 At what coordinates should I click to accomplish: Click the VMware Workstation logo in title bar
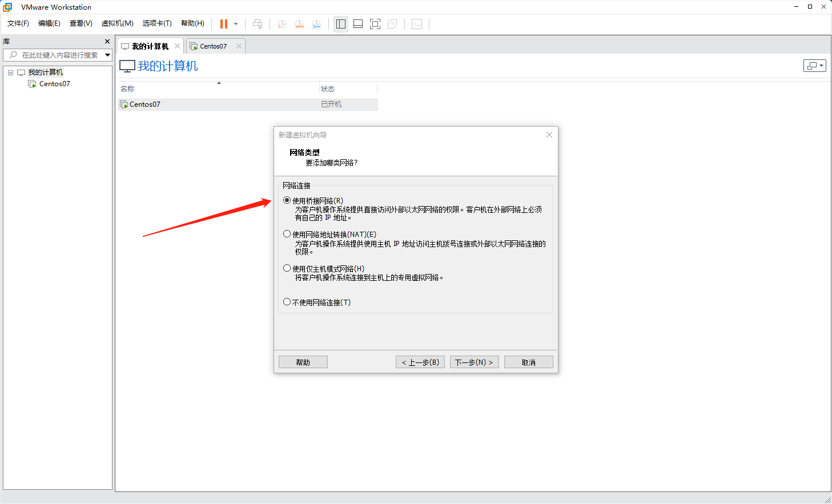tap(7, 7)
